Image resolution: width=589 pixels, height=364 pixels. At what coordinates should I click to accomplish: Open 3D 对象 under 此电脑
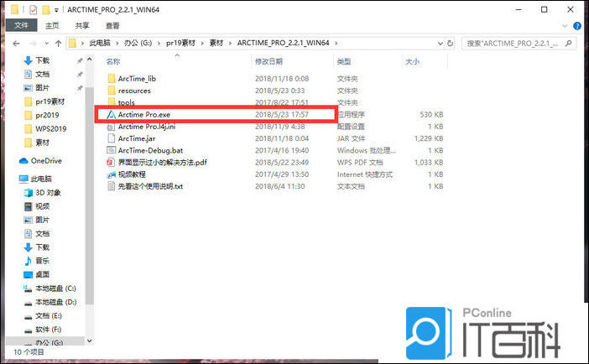(x=48, y=193)
